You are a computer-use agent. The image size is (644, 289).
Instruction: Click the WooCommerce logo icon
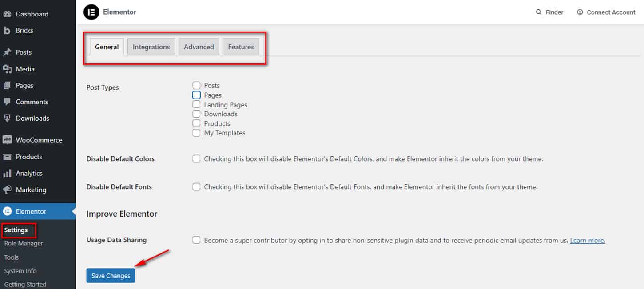(7, 140)
